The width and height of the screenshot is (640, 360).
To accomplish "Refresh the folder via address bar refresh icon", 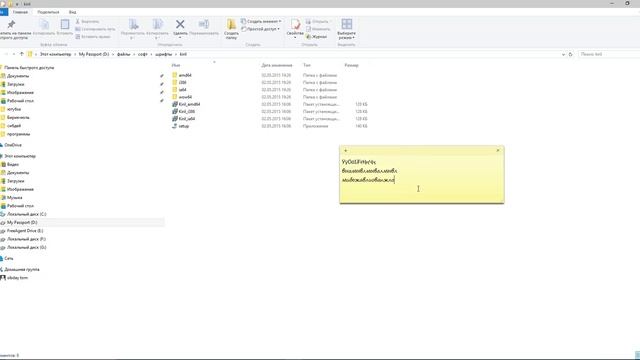I will click(570, 54).
